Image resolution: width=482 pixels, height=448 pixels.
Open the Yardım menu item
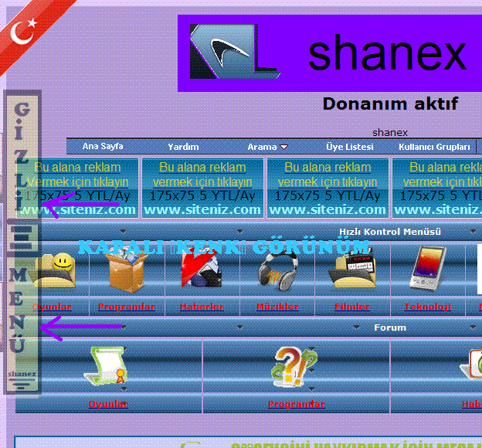point(183,147)
